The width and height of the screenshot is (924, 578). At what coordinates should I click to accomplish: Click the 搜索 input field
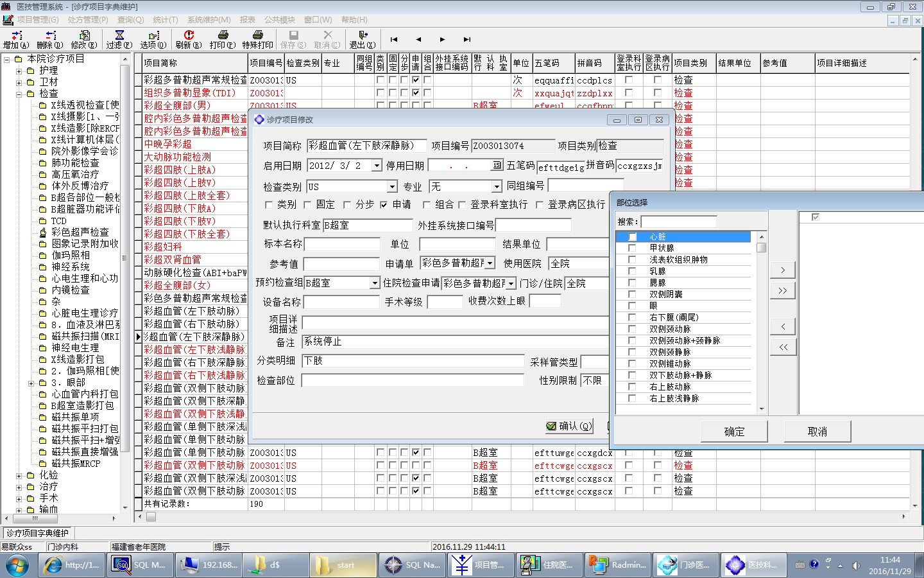pyautogui.click(x=678, y=222)
